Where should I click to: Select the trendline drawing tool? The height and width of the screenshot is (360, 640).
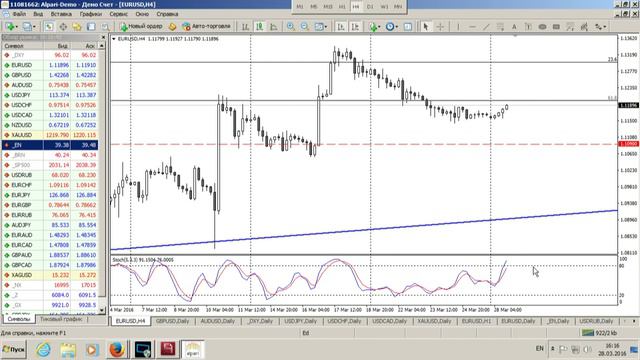[486, 27]
